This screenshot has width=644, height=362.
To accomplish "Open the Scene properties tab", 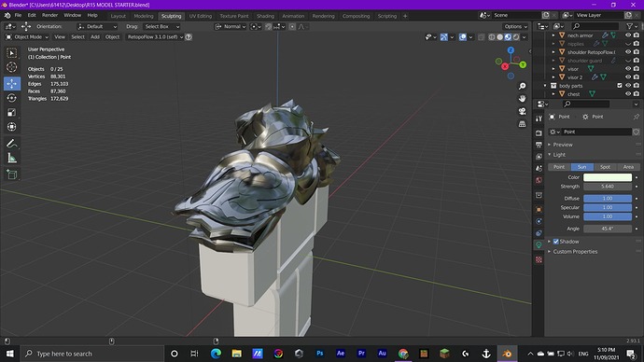I will tap(539, 168).
